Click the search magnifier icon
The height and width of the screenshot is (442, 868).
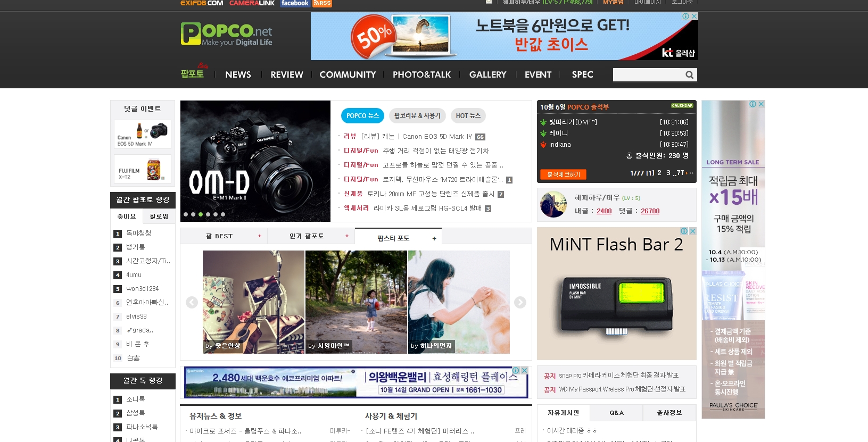(x=689, y=75)
